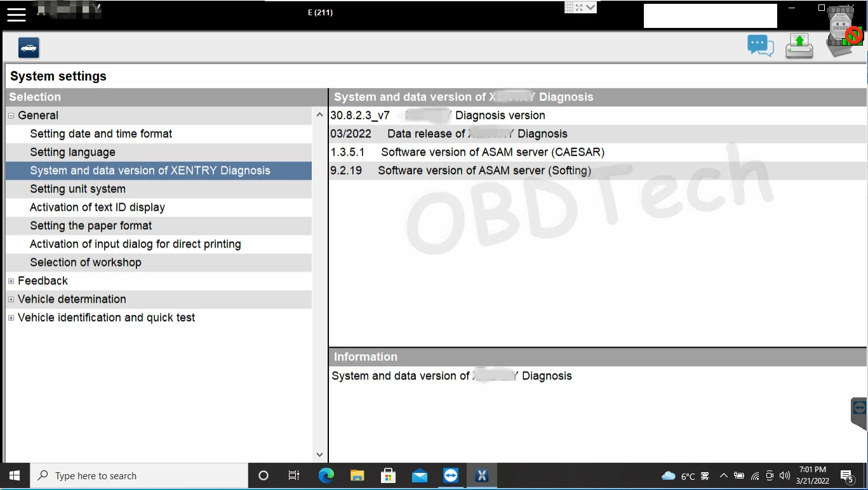
Task: Open File Explorer from the taskbar
Action: [357, 476]
